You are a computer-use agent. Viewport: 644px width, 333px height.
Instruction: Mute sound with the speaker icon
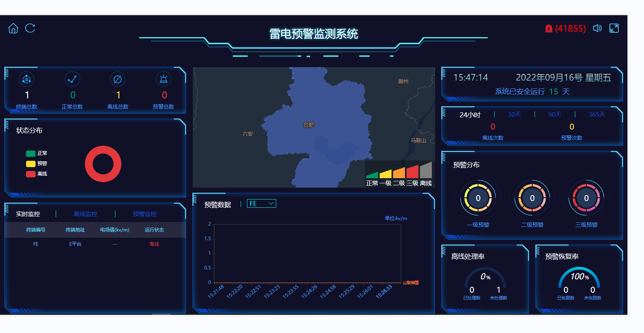pyautogui.click(x=597, y=28)
